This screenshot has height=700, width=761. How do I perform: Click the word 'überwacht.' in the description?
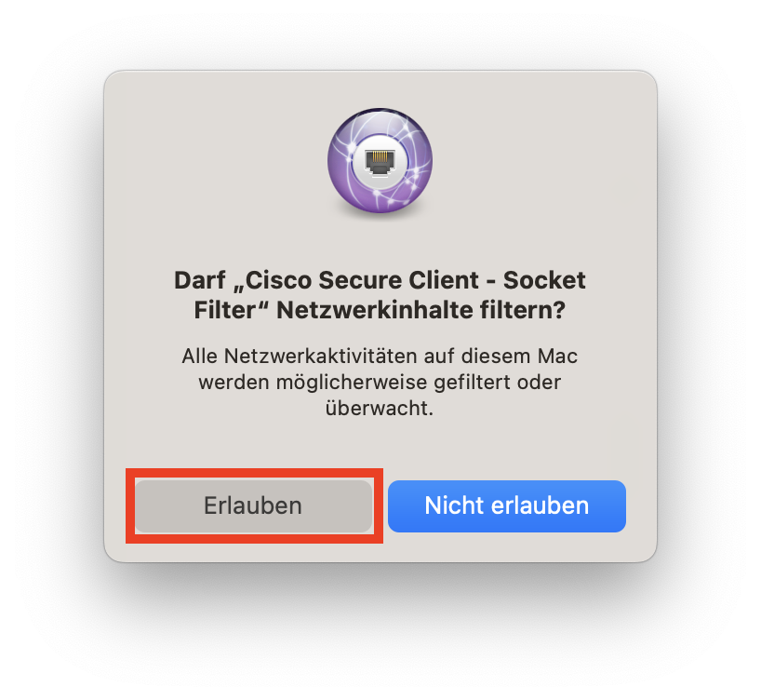point(380,408)
